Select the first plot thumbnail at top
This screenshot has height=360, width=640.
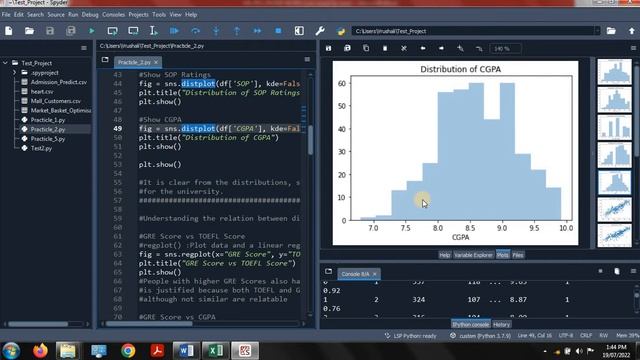pyautogui.click(x=614, y=71)
